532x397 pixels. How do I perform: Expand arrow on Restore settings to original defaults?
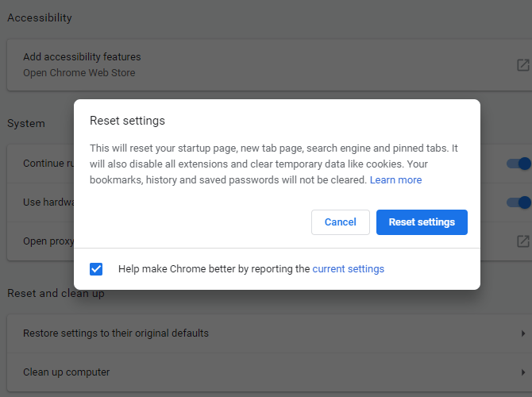[522, 333]
